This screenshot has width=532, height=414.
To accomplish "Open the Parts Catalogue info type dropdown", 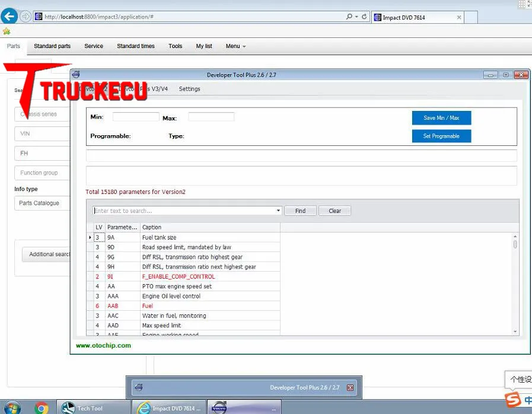I will click(43, 203).
